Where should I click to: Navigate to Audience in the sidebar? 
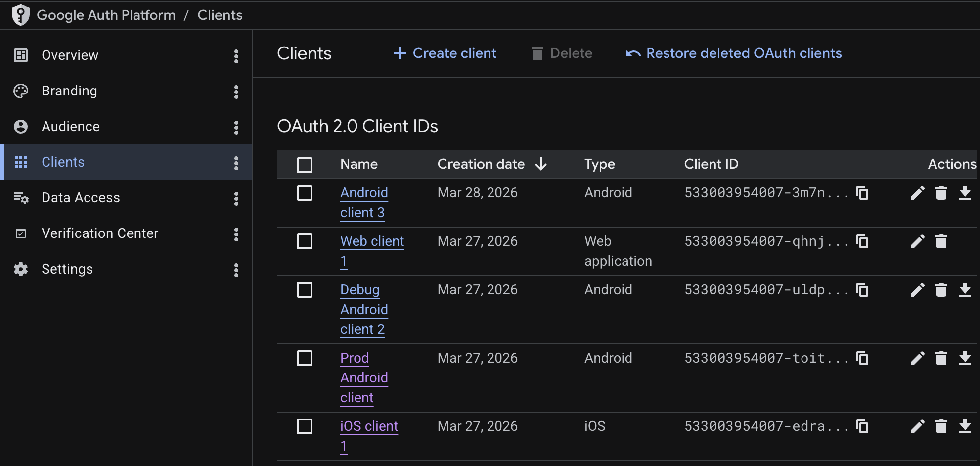click(x=126, y=127)
